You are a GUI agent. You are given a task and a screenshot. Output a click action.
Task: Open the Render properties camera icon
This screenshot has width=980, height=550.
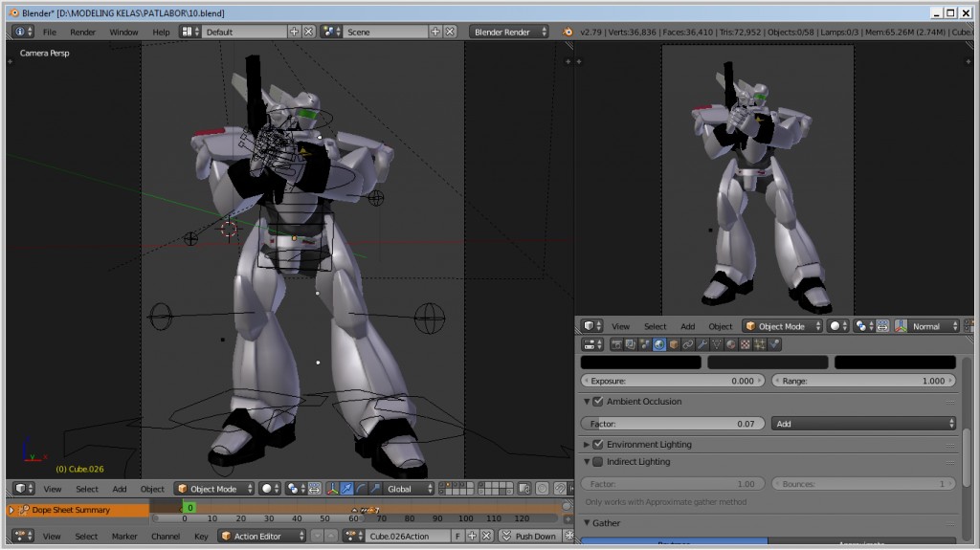click(616, 344)
